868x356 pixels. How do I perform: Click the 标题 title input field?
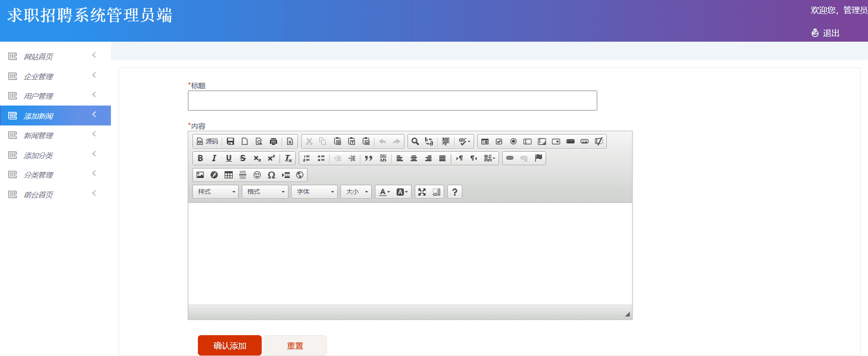(x=392, y=101)
